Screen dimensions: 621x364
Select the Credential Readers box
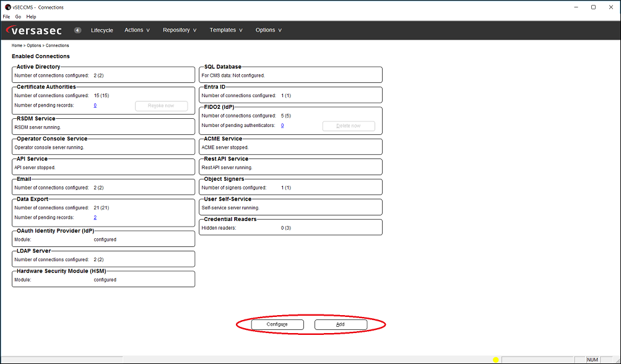point(291,226)
